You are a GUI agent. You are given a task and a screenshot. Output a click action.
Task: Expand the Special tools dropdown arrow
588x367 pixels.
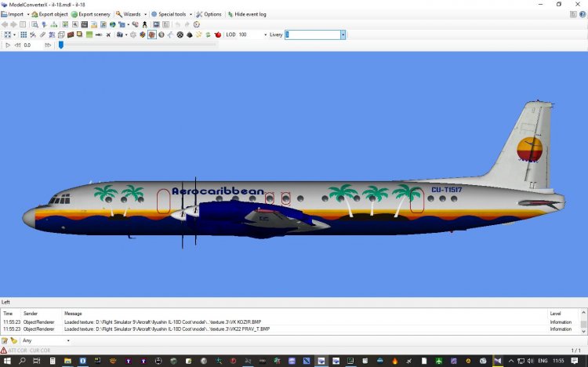[191, 14]
